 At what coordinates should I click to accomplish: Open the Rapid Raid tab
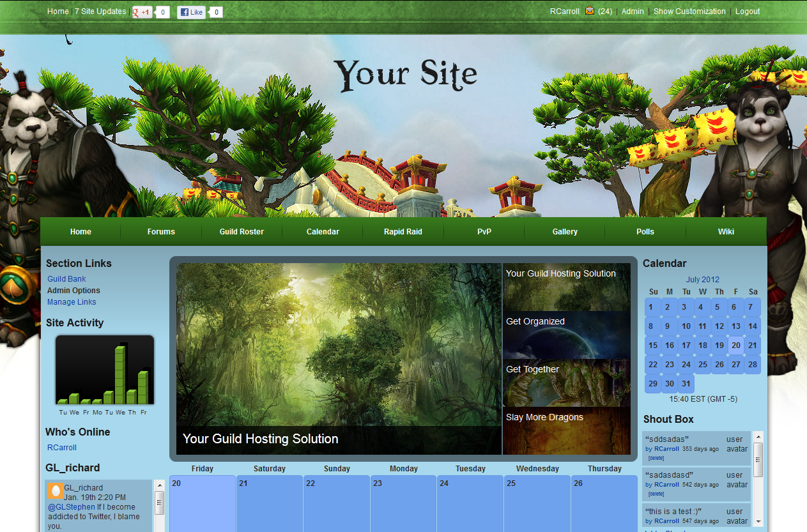[403, 232]
